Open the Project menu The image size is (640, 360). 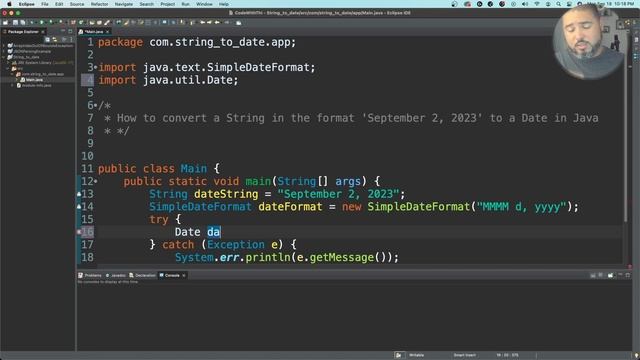tap(167, 4)
